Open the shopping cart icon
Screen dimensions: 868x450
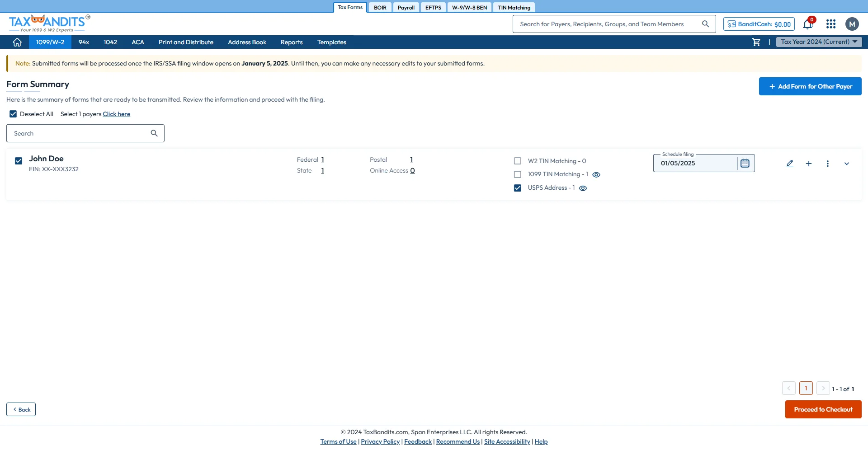tap(756, 42)
